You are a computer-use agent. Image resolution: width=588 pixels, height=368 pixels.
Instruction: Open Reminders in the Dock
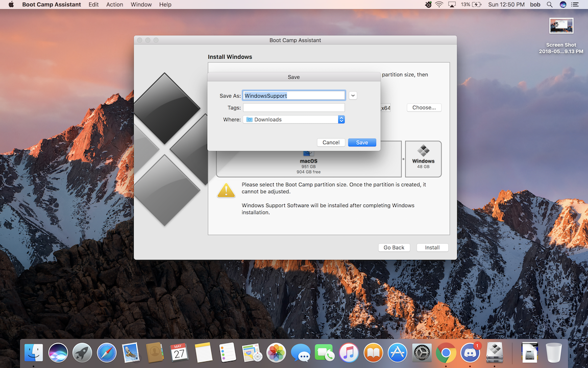coord(228,353)
